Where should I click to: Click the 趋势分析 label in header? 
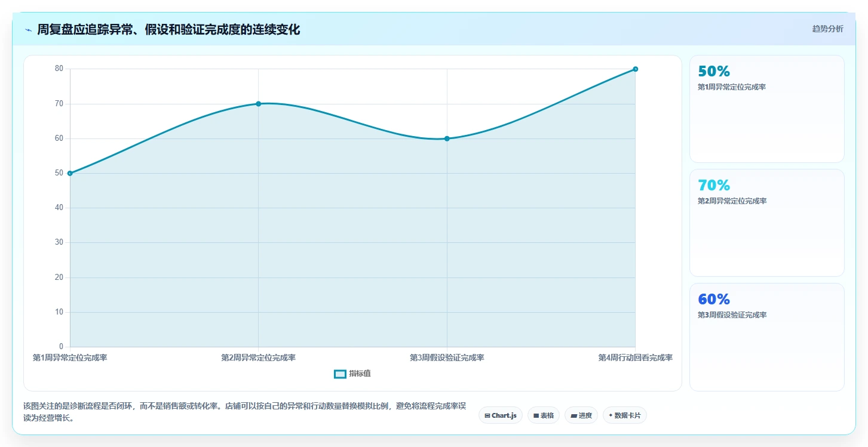827,29
